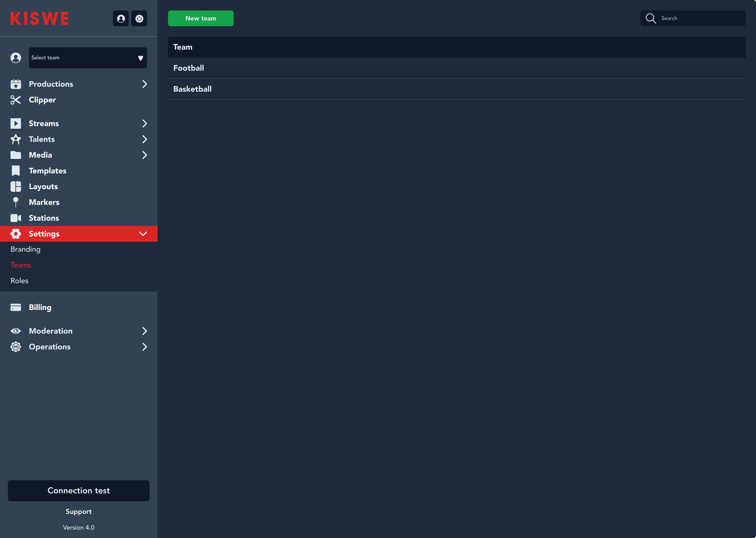Click the Version 4.0 text
Screen dimensions: 756x538
79,527
